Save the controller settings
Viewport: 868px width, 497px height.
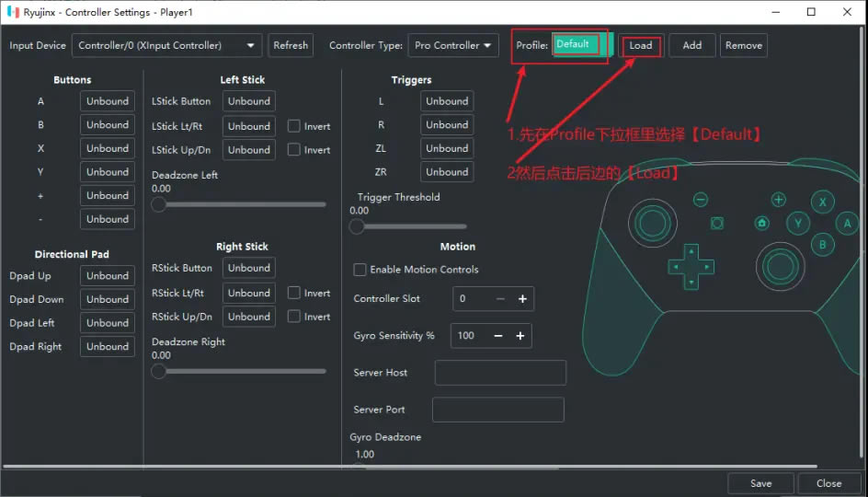(x=760, y=484)
